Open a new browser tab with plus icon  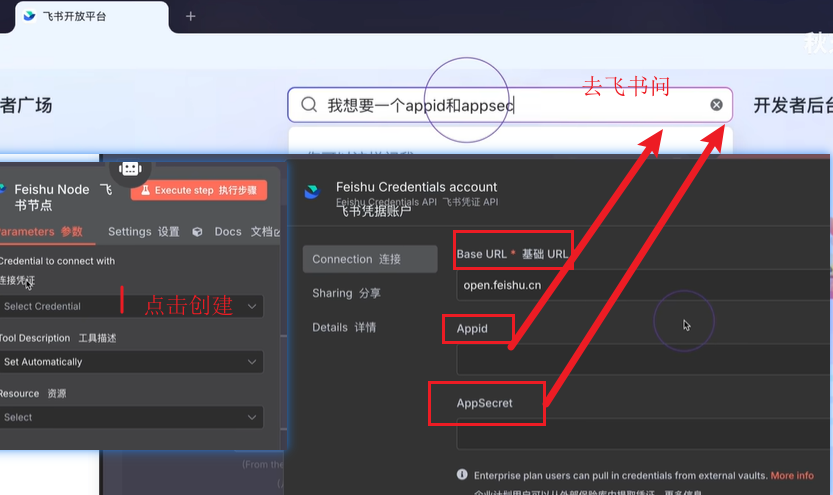tap(190, 16)
